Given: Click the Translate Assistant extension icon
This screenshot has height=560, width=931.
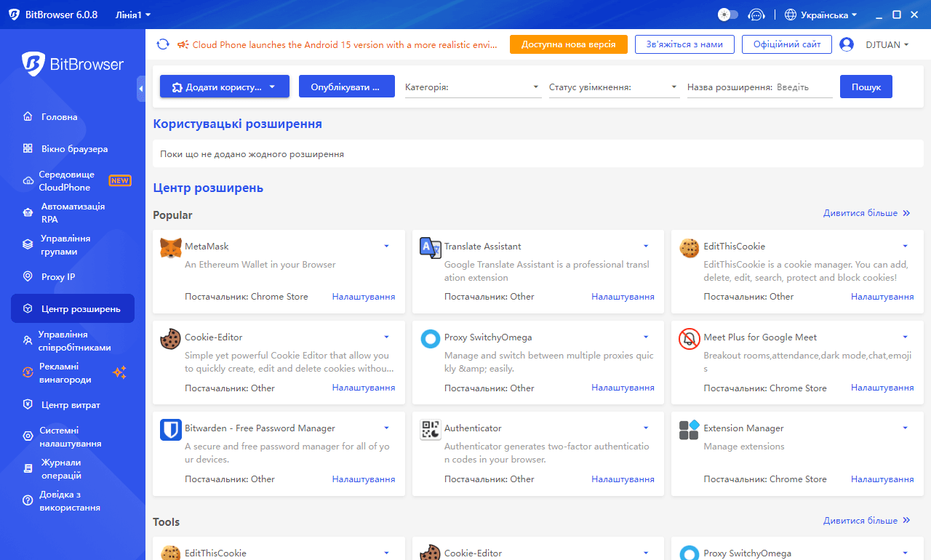Looking at the screenshot, I should 431,248.
